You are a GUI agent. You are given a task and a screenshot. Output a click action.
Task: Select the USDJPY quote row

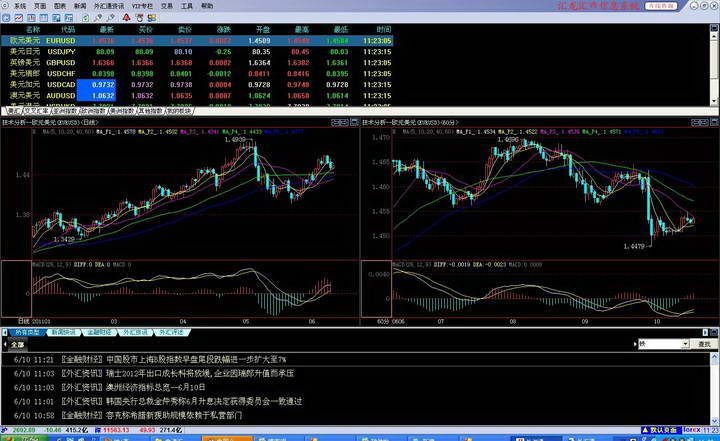tap(197, 52)
